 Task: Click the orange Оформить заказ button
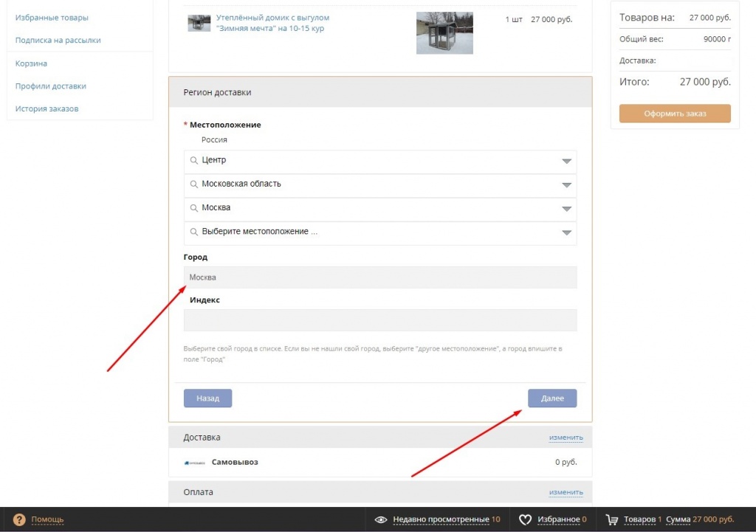click(x=675, y=114)
